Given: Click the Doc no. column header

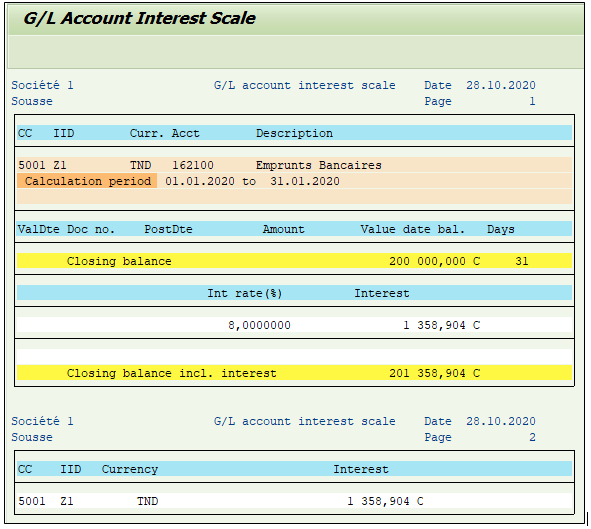Looking at the screenshot, I should (x=91, y=229).
